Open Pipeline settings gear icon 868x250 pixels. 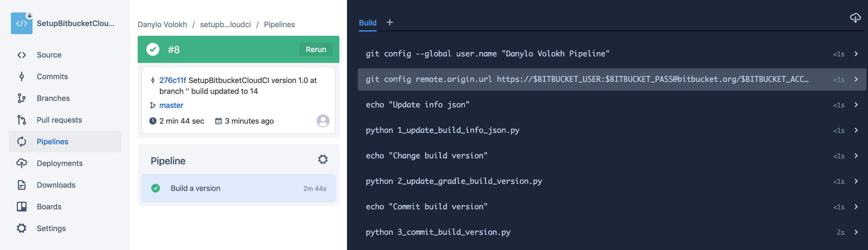click(x=323, y=159)
